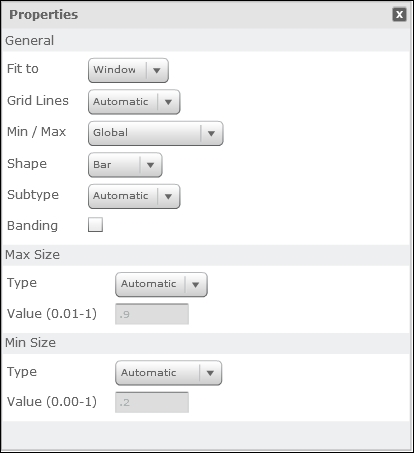Viewport: 414px width, 453px height.
Task: Click the Subtype dropdown arrow
Action: [168, 196]
